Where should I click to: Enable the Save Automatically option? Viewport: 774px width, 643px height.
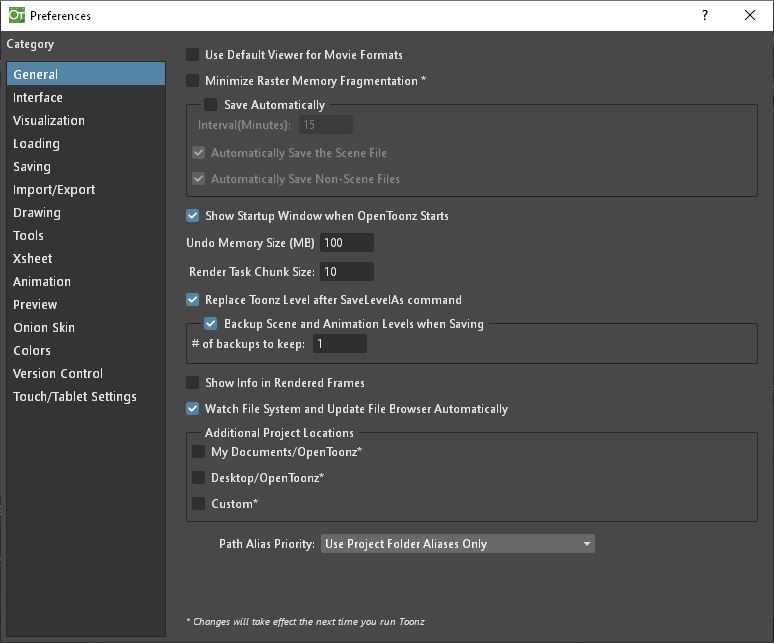[211, 105]
